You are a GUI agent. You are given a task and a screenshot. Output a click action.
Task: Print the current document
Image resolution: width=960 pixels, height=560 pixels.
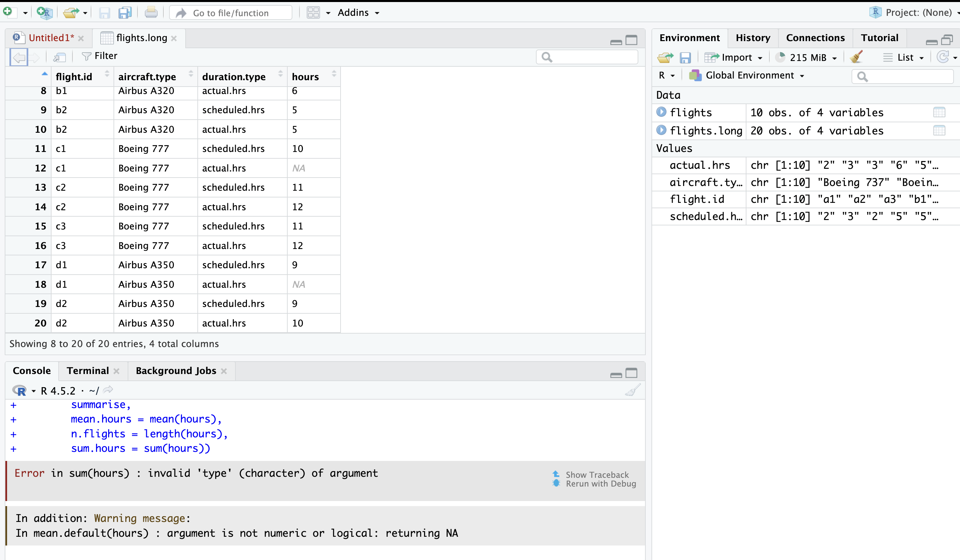(151, 12)
